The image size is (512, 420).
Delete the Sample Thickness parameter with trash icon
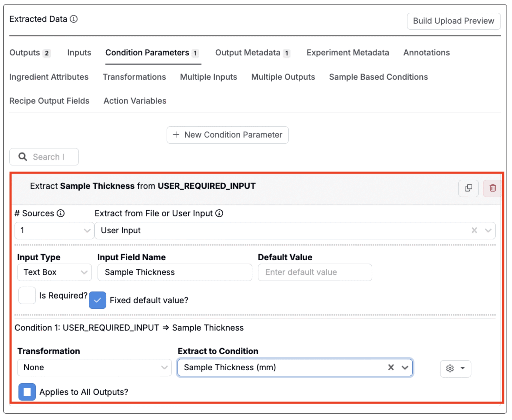click(493, 188)
